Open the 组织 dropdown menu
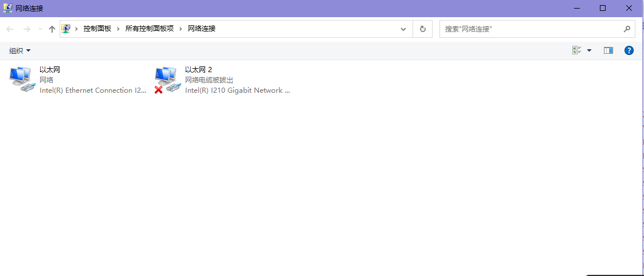The height and width of the screenshot is (276, 644). coord(19,50)
